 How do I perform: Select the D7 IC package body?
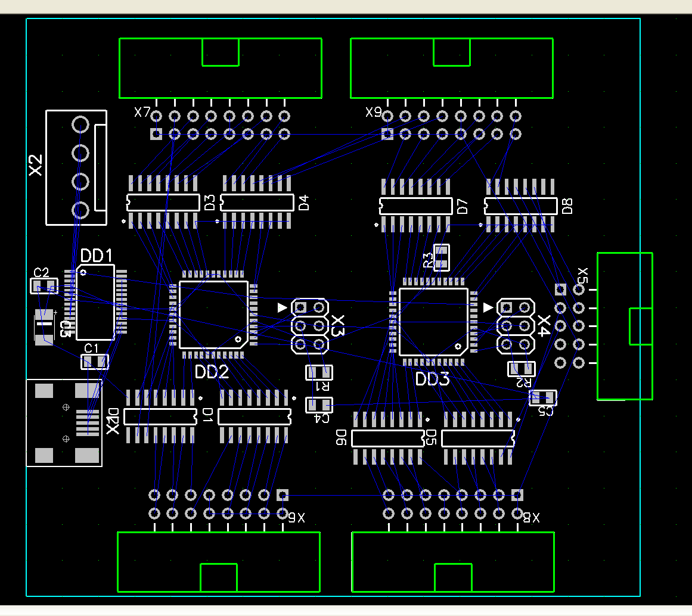[415, 206]
